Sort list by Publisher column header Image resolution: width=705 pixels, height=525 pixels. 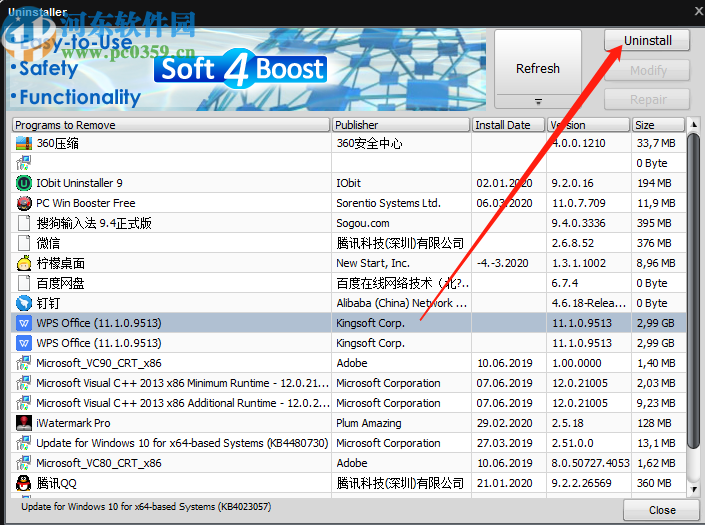(x=401, y=125)
